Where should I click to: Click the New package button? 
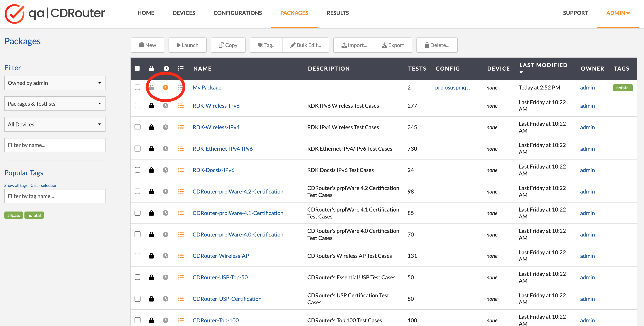(x=148, y=45)
